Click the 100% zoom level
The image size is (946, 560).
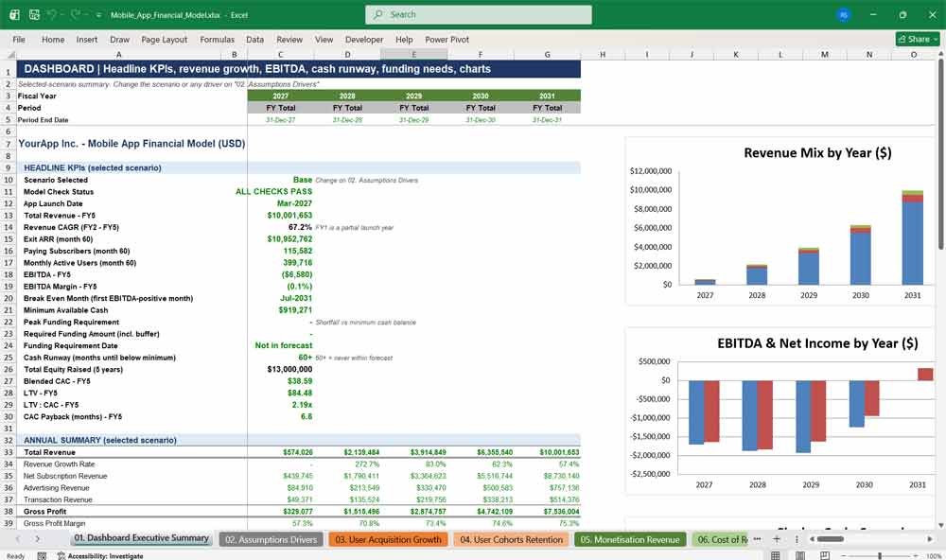pos(934,556)
